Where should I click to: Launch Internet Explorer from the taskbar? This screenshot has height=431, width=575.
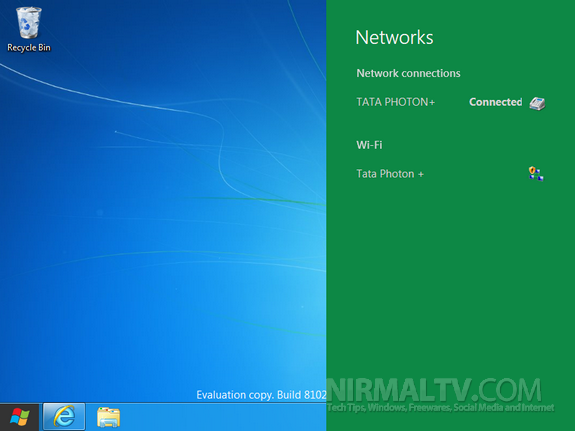[x=64, y=417]
